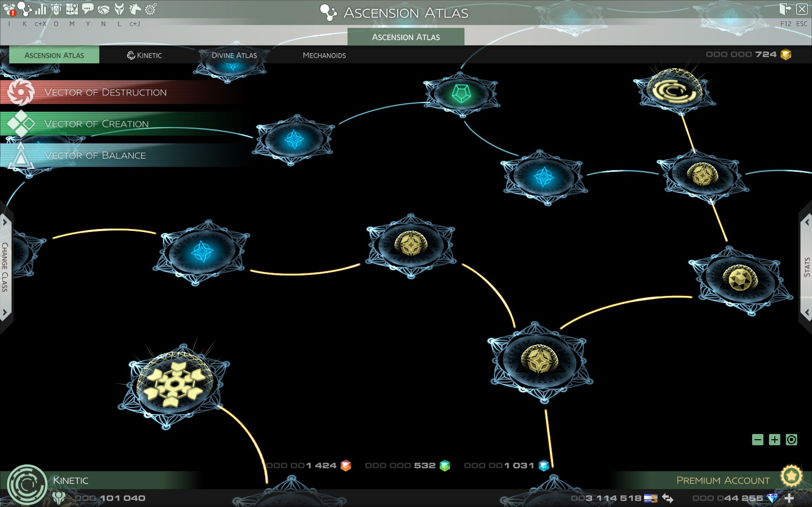Expand the Change Class side panel
812x507 pixels.
[x=5, y=267]
